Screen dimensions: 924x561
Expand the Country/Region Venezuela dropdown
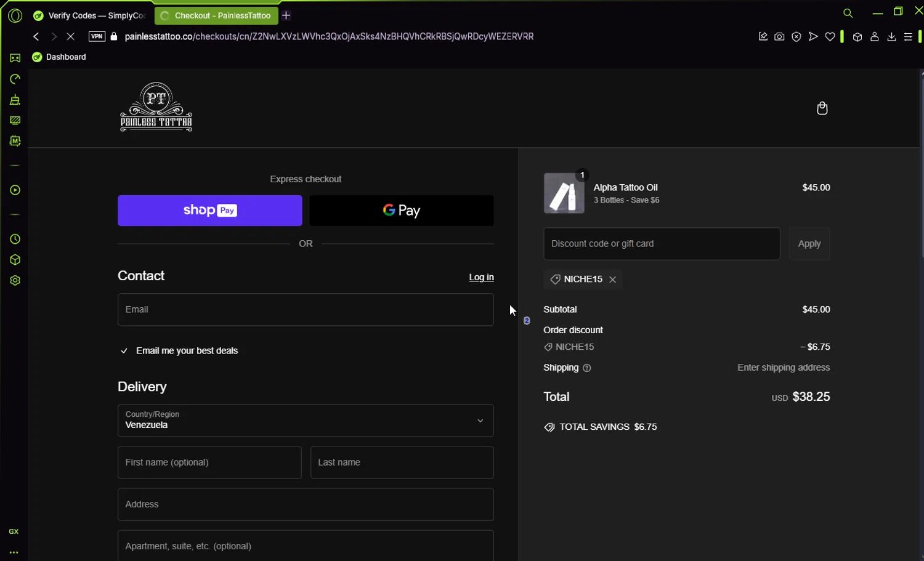[x=306, y=421]
